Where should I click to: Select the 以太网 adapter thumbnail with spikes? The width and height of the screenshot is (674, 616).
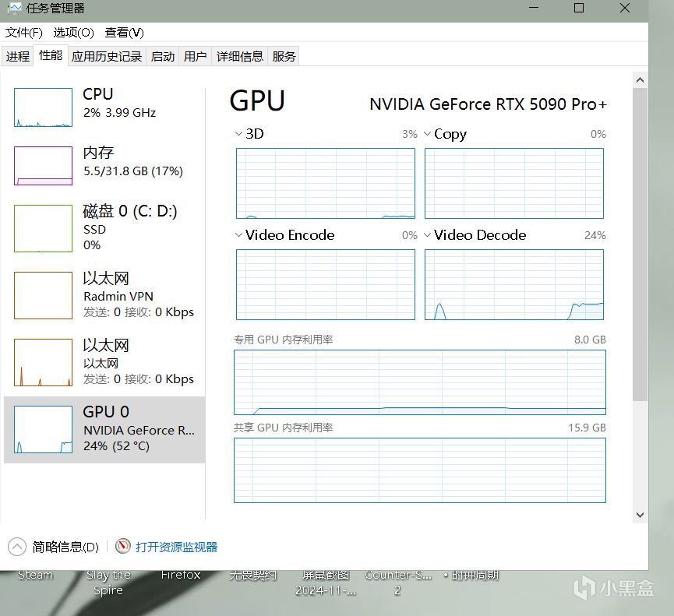click(43, 363)
